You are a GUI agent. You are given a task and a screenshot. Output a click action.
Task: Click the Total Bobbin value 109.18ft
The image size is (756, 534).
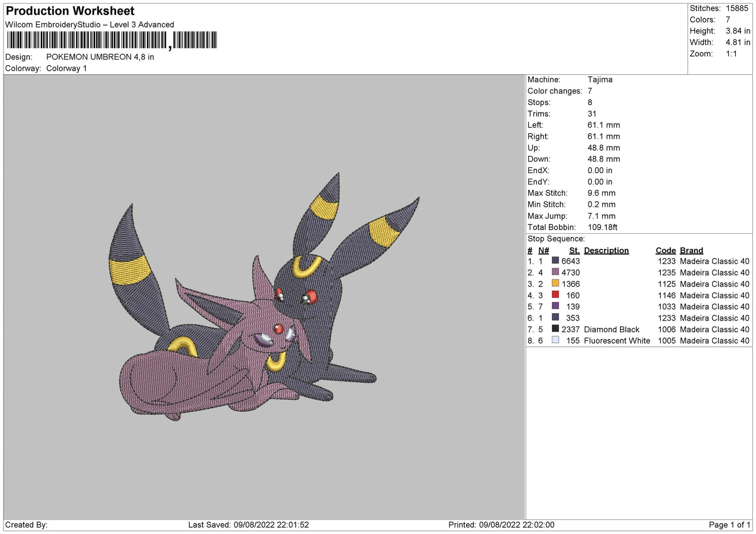(x=603, y=228)
